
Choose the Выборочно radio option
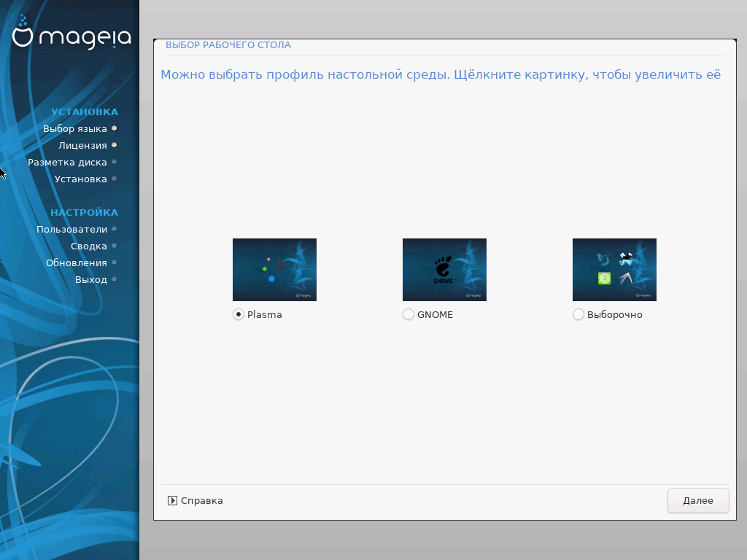point(578,315)
